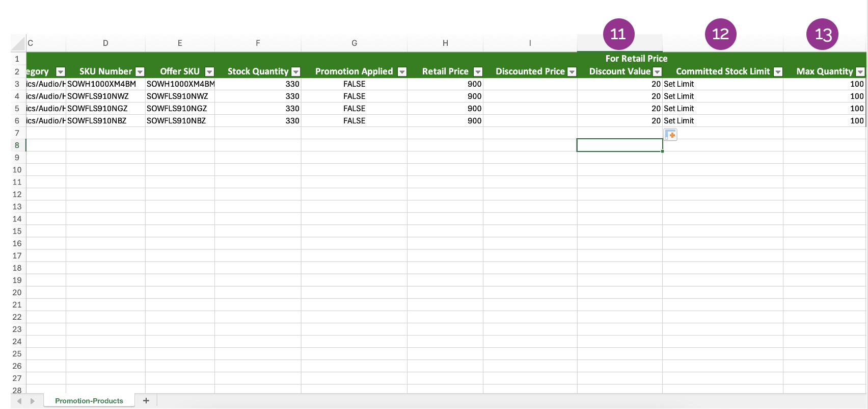The width and height of the screenshot is (868, 409).
Task: Click the purple badge numbered 13
Action: pyautogui.click(x=822, y=34)
